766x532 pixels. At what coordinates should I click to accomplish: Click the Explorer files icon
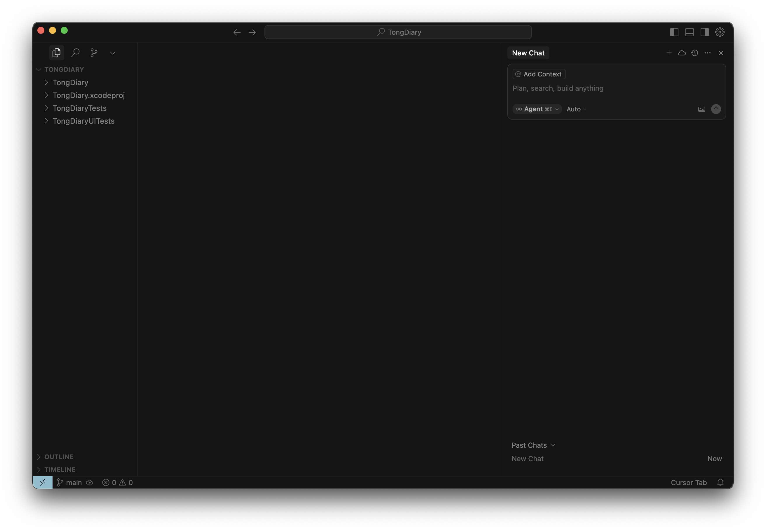tap(56, 53)
